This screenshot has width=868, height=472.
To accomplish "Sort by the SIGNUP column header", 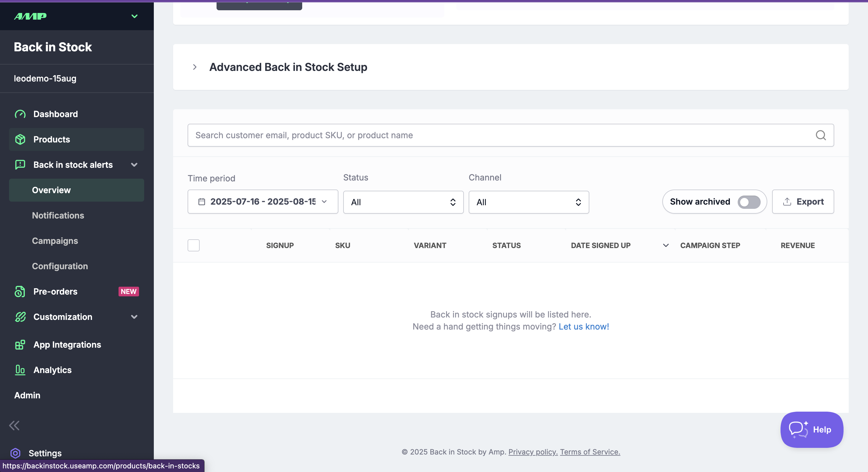I will (280, 245).
